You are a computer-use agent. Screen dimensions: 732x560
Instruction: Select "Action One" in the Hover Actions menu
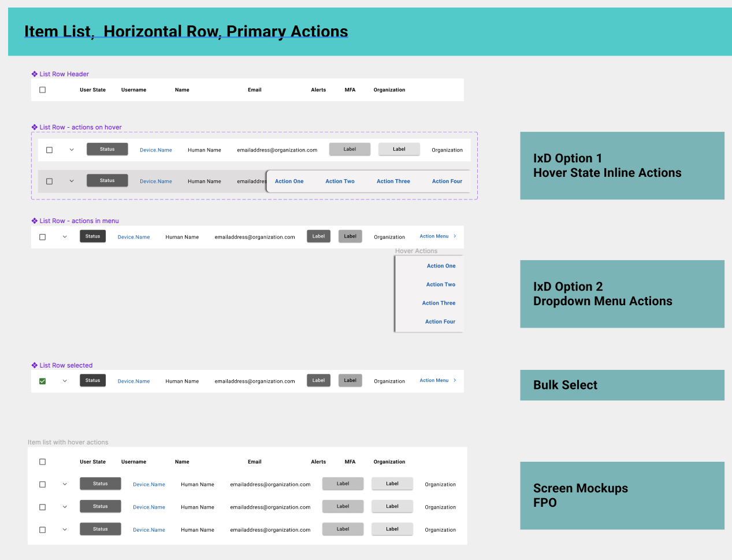pyautogui.click(x=441, y=266)
